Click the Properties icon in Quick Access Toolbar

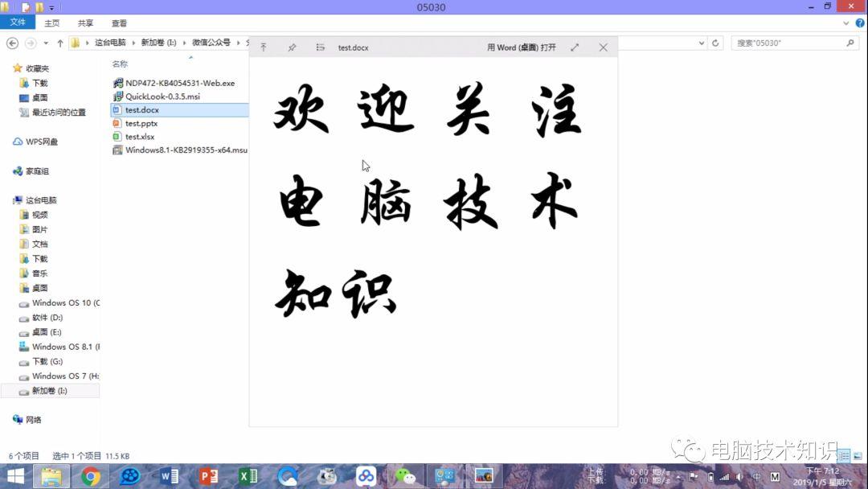26,7
